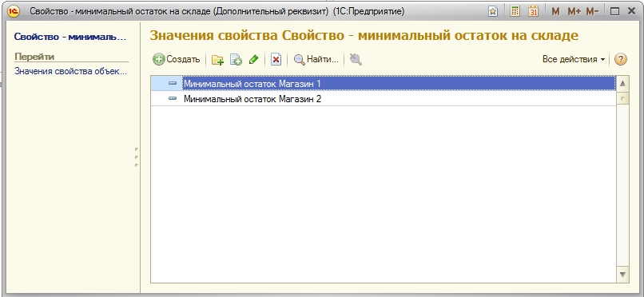Click list scrollbar down arrow
The width and height of the screenshot is (644, 297).
coord(622,274)
